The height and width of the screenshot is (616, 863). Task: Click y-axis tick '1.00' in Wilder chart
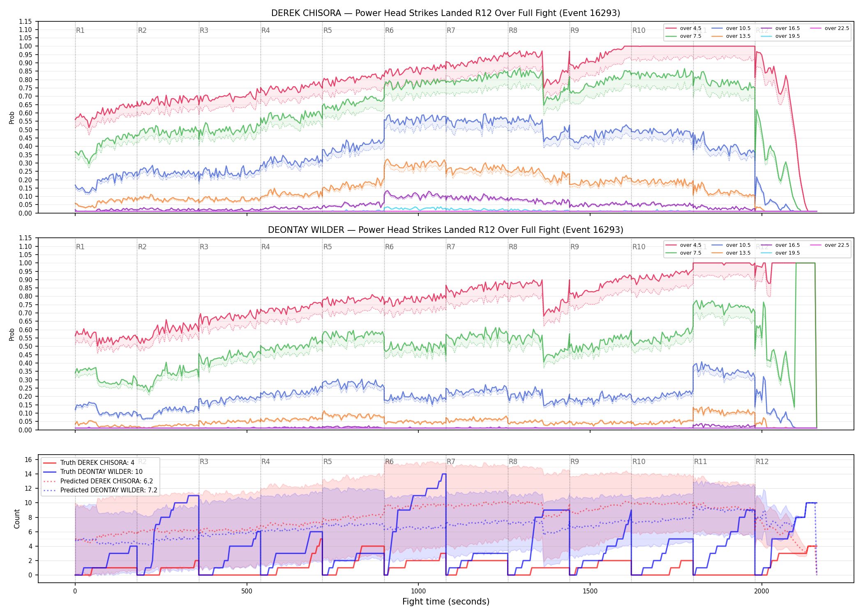(x=25, y=263)
